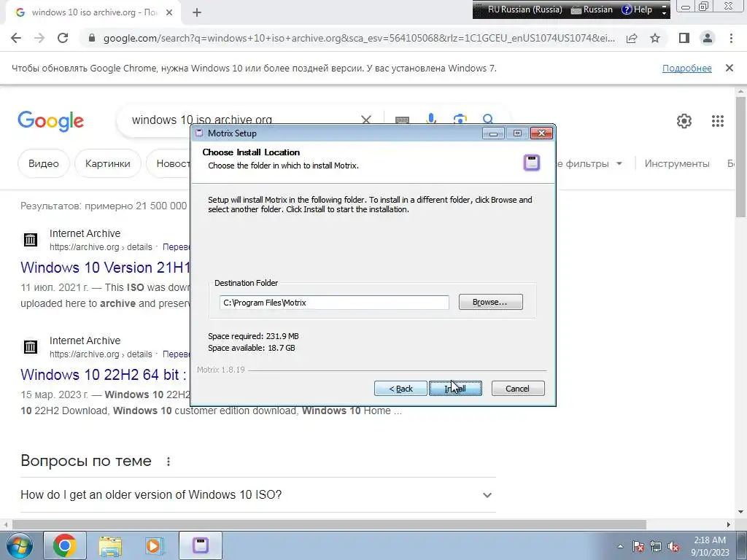Select Картинки search filter

pos(108,163)
